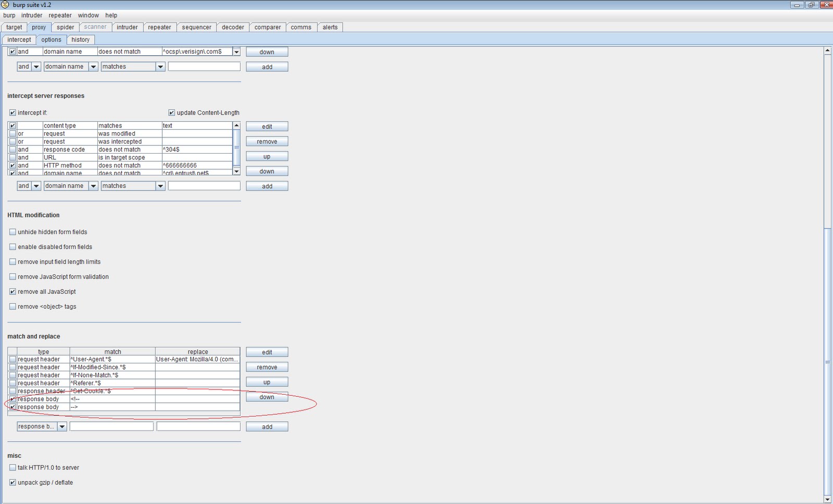Open top 'and' operator dropdown
833x504 pixels.
point(36,67)
